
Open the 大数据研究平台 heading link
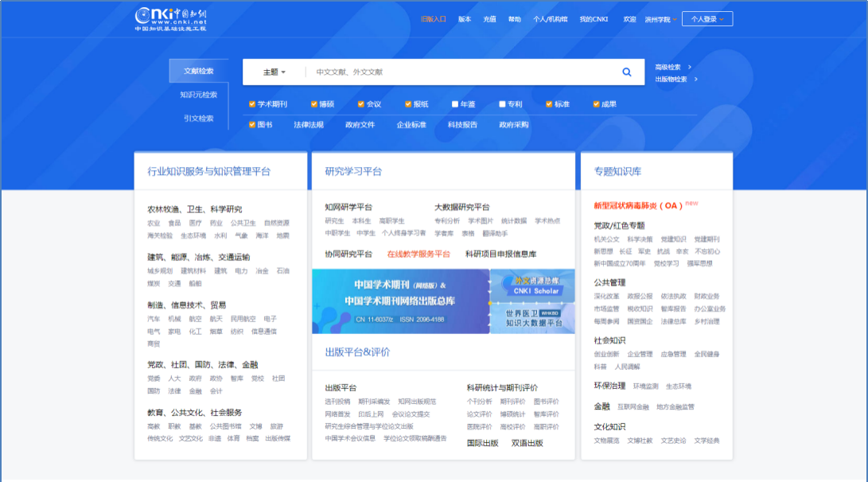[461, 207]
